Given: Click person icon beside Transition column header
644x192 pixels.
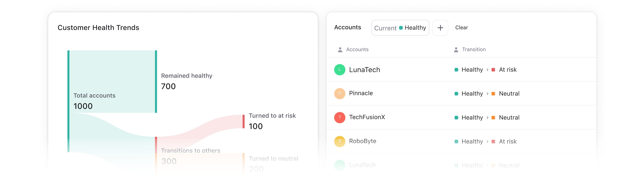Looking at the screenshot, I should point(456,50).
